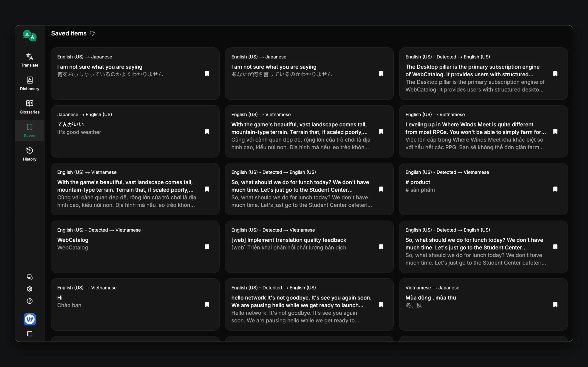Toggle bookmark on the '# product' card
This screenshot has width=588, height=367.
(x=555, y=189)
